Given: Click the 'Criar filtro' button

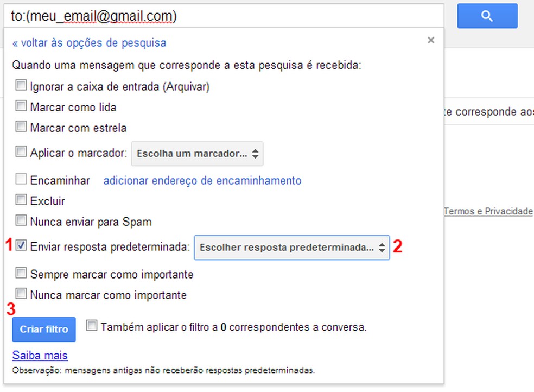Looking at the screenshot, I should click(44, 330).
